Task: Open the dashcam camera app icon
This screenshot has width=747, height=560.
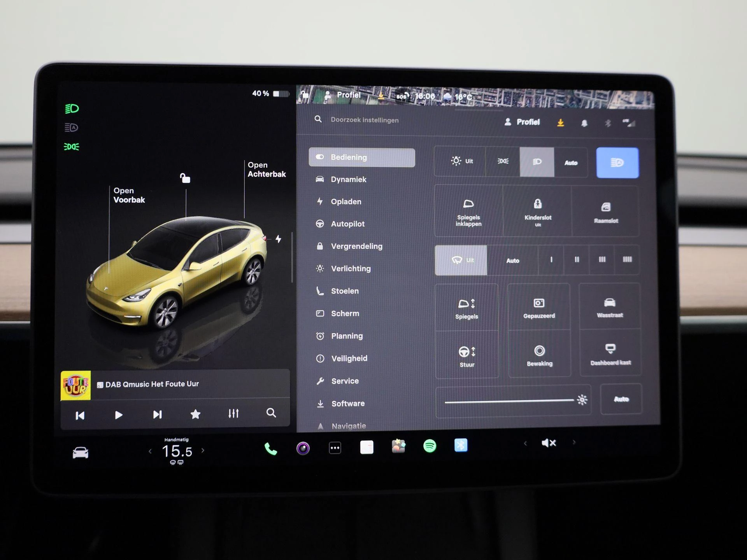Action: 303,448
